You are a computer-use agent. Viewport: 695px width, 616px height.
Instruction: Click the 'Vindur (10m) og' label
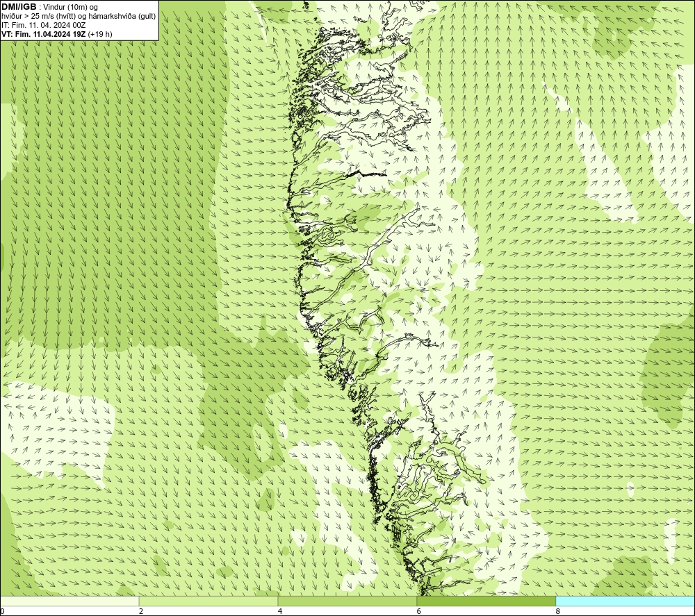tap(71, 8)
